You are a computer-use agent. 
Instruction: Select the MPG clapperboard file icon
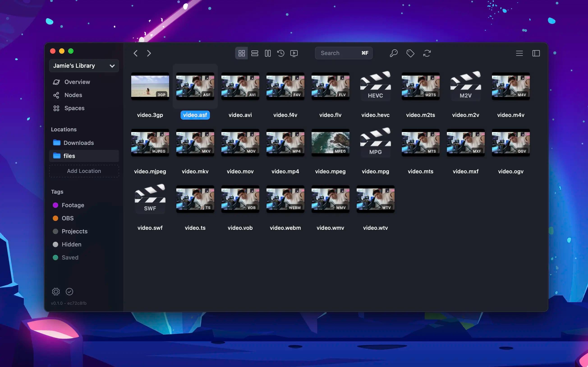[376, 142]
